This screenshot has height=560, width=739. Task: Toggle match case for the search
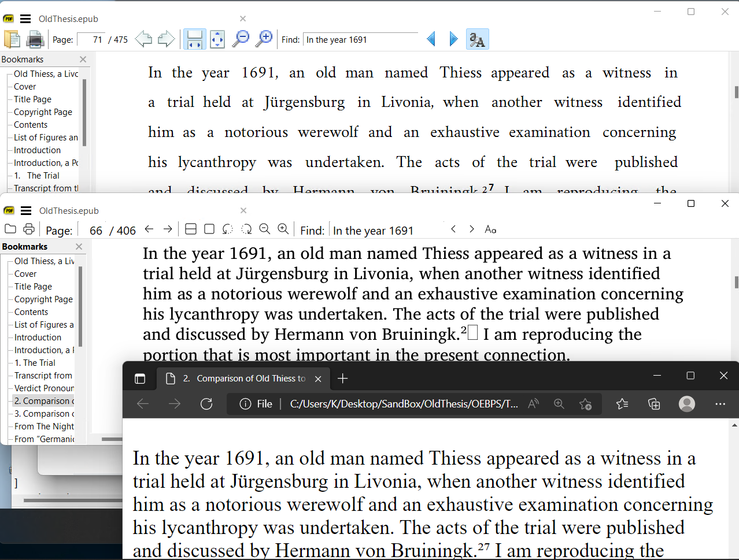coord(478,39)
